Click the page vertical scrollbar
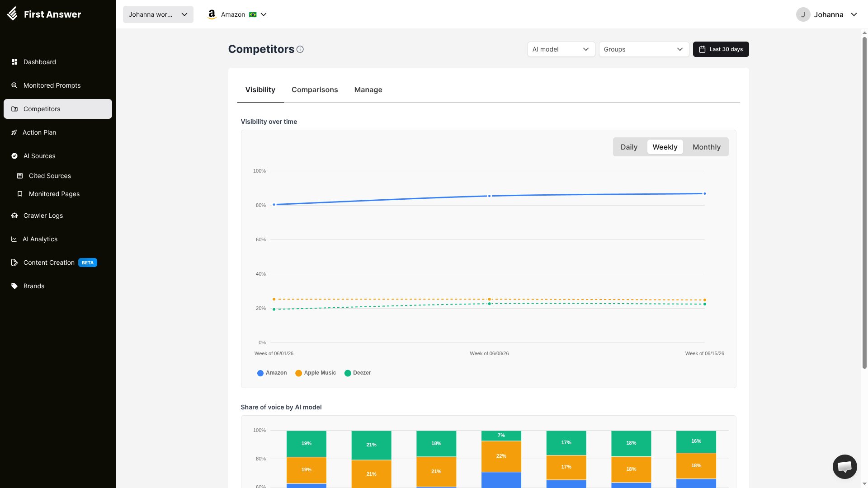The height and width of the screenshot is (488, 868). point(864,202)
